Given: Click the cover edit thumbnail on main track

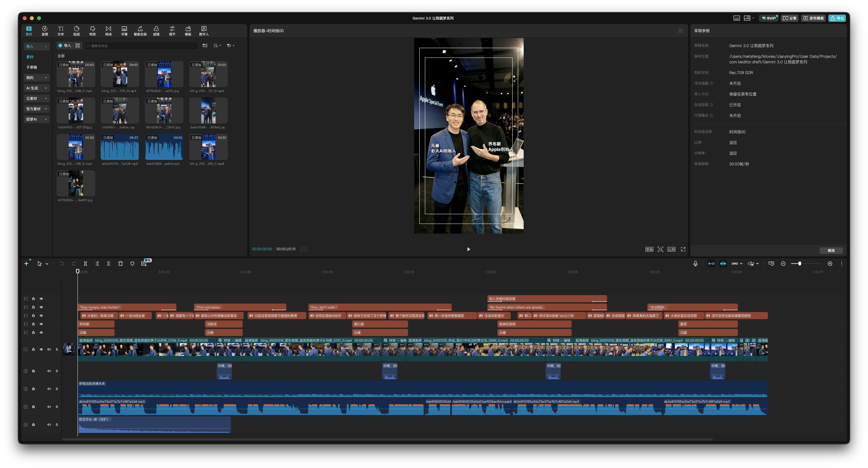Looking at the screenshot, I should click(x=69, y=349).
